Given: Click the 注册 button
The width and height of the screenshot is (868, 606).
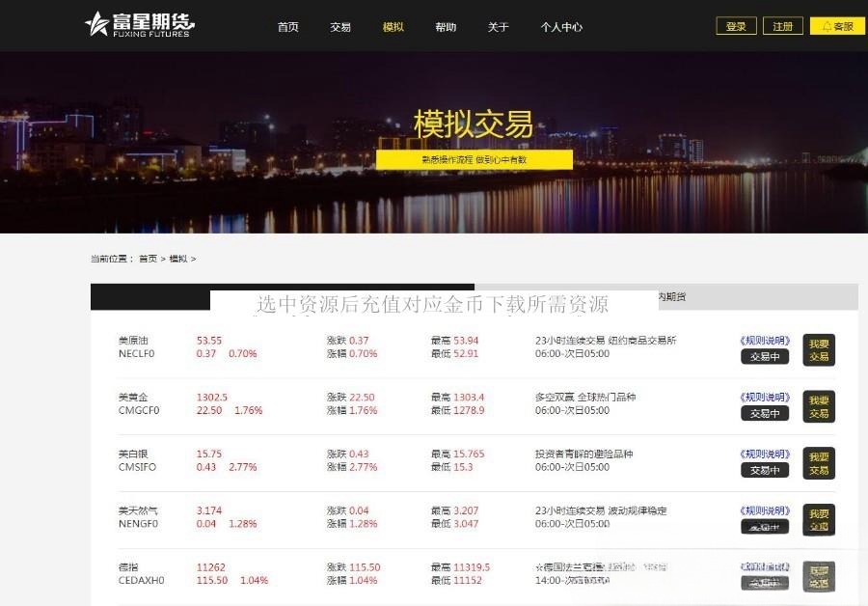Looking at the screenshot, I should point(783,26).
